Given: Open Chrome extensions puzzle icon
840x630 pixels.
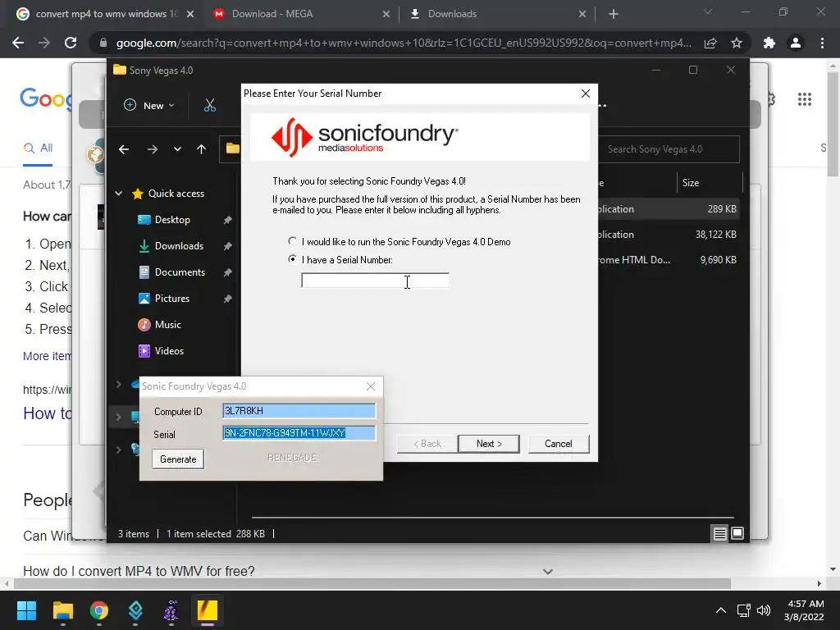Looking at the screenshot, I should pos(769,43).
